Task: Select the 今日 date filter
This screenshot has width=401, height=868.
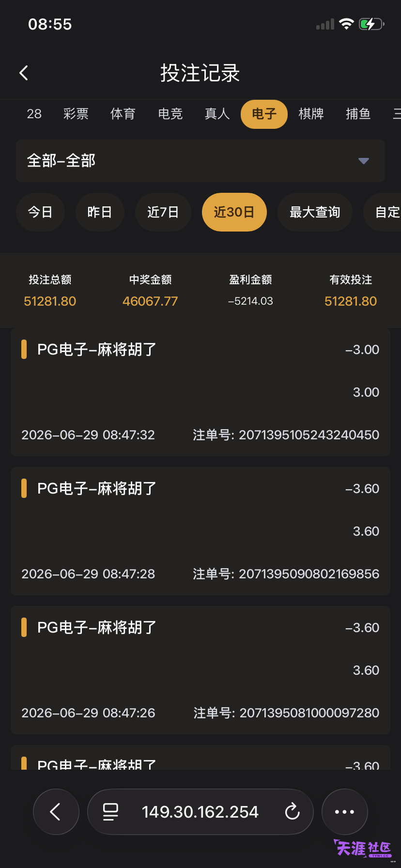Action: click(x=40, y=212)
